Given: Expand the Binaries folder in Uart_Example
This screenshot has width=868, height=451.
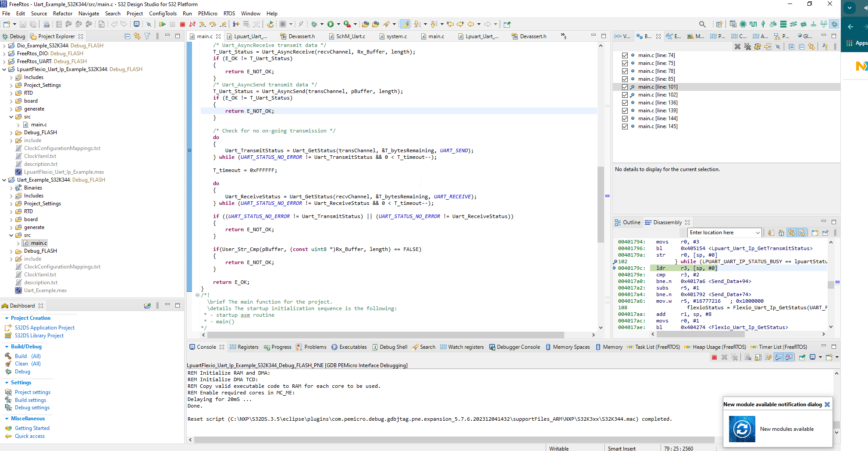Looking at the screenshot, I should click(11, 188).
